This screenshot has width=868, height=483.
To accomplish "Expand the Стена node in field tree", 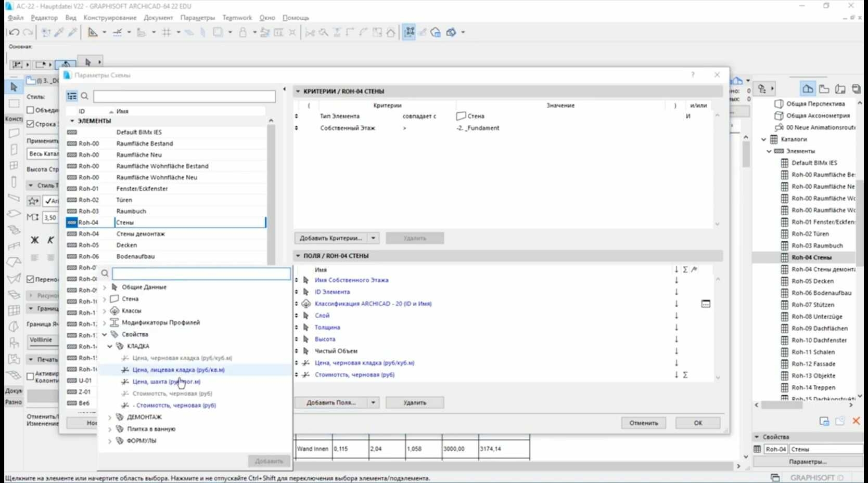I will pos(105,299).
